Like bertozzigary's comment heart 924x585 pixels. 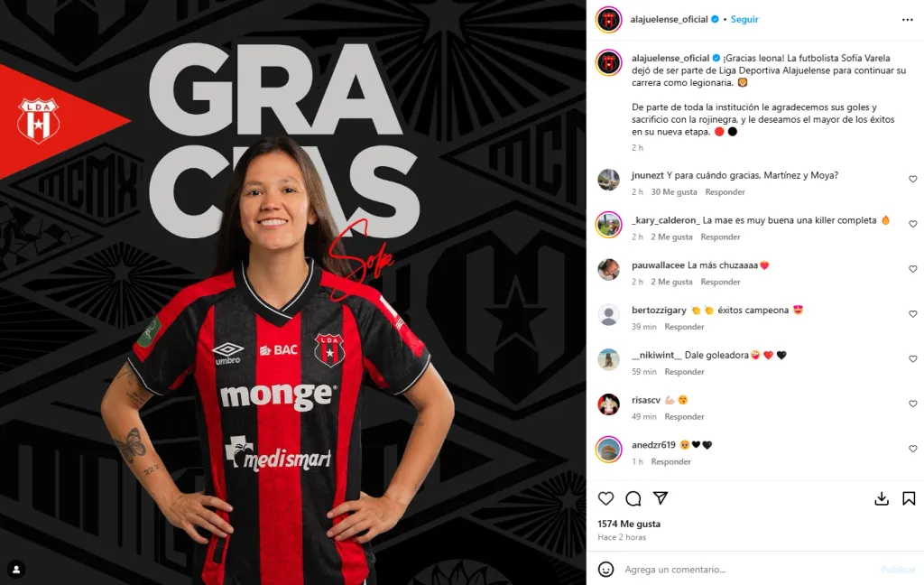(913, 314)
